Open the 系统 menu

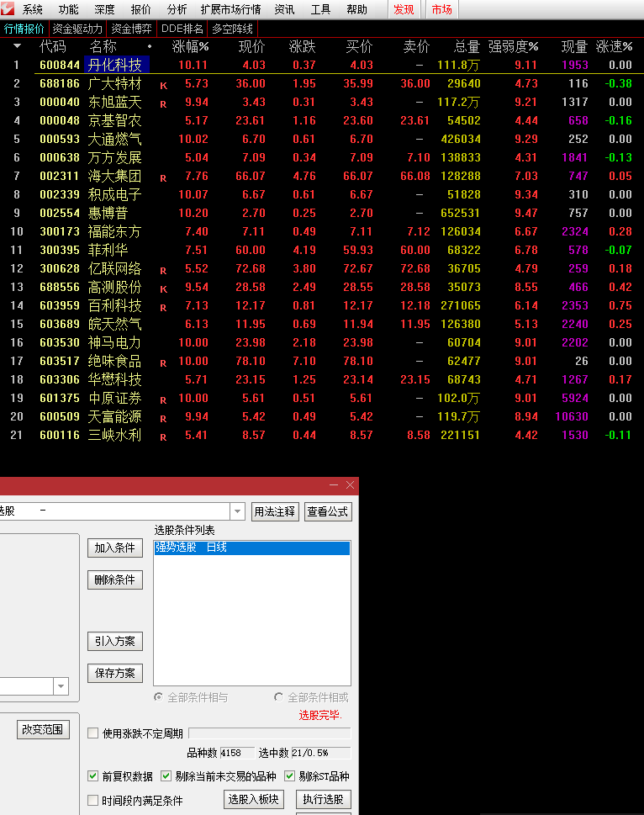[32, 9]
